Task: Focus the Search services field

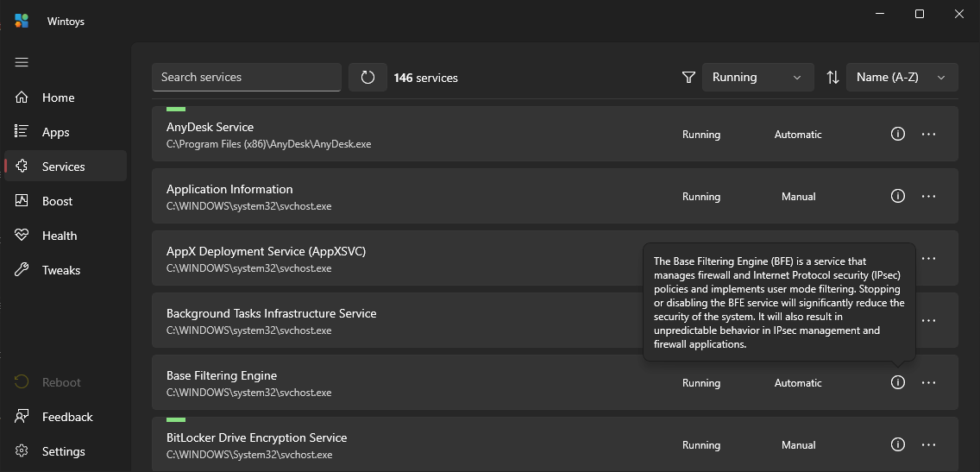Action: click(246, 77)
